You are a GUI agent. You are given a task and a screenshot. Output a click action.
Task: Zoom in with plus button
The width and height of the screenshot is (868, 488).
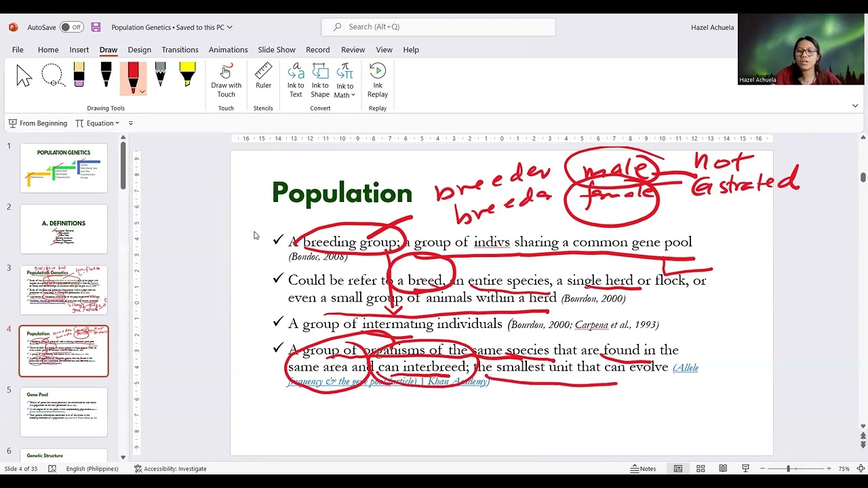click(829, 468)
